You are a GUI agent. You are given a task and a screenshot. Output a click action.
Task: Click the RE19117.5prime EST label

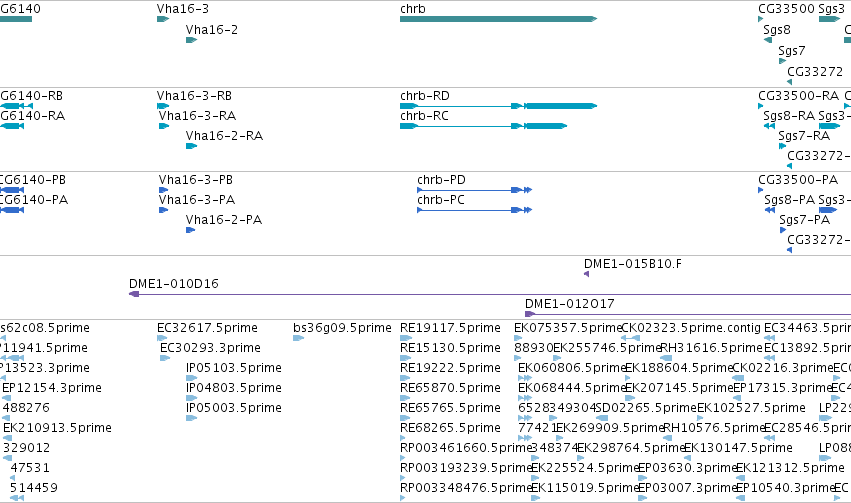point(450,328)
